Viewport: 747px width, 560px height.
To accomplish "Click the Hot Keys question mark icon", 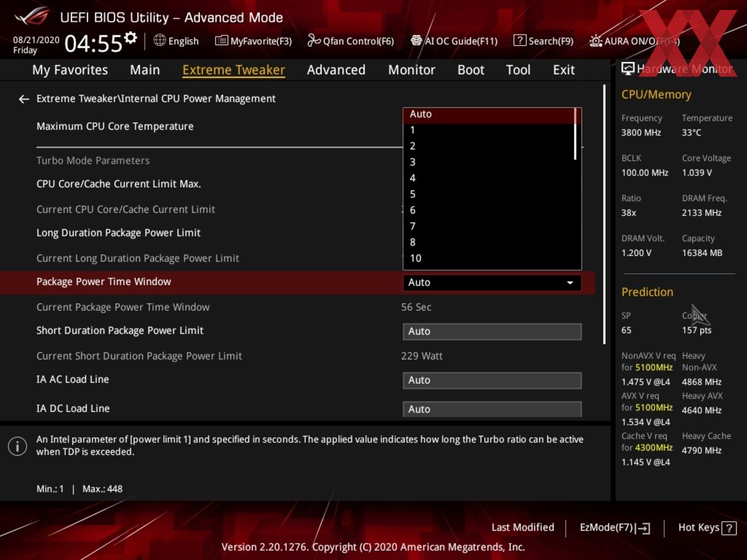I will (729, 528).
